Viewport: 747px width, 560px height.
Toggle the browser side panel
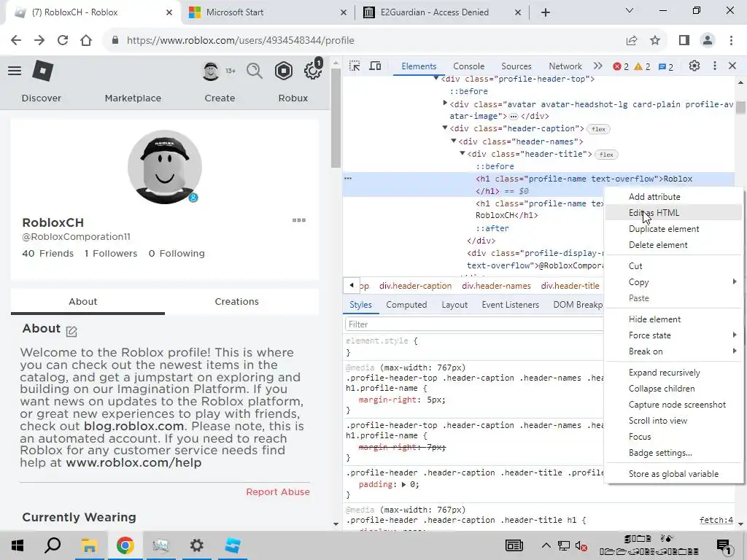point(684,40)
